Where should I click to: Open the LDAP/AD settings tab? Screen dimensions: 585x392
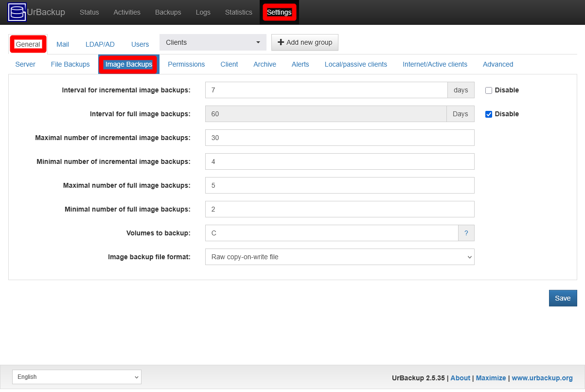pos(100,44)
